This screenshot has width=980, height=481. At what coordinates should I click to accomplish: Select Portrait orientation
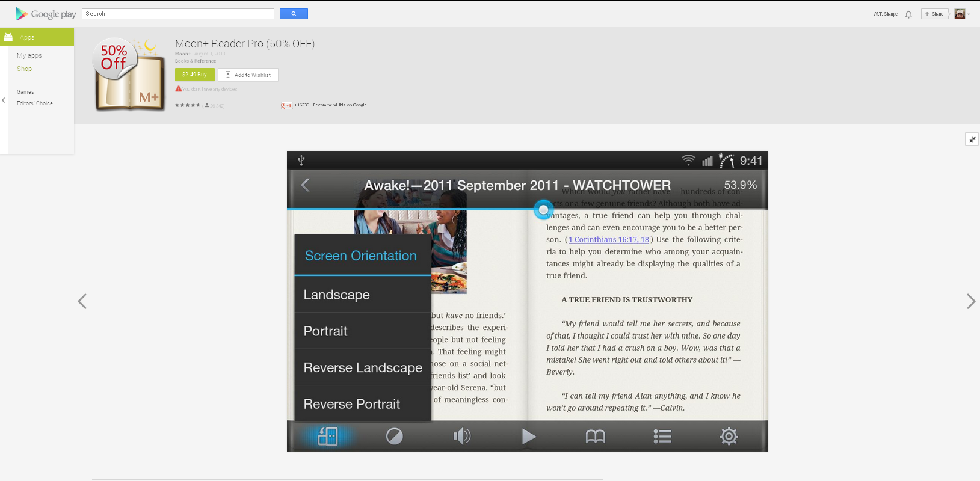click(x=363, y=331)
